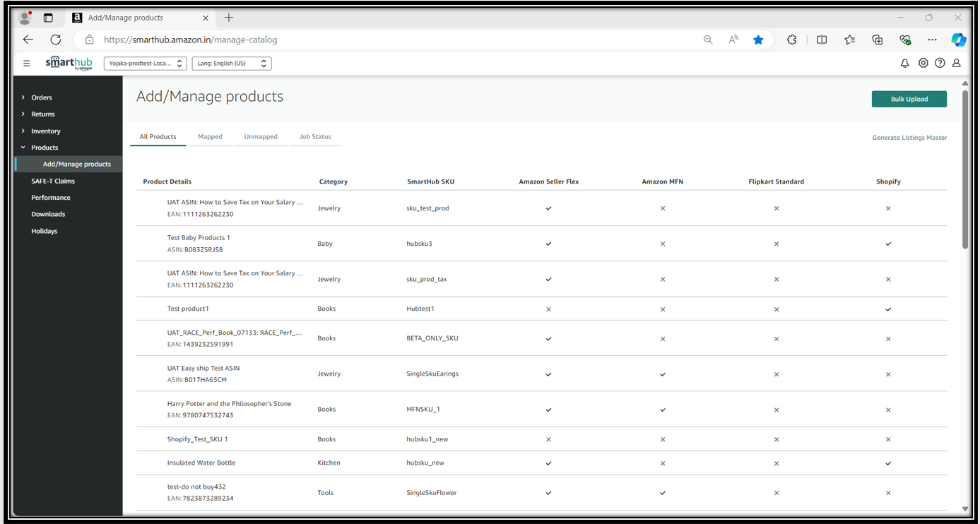Open Read aloud in address bar

pos(733,40)
